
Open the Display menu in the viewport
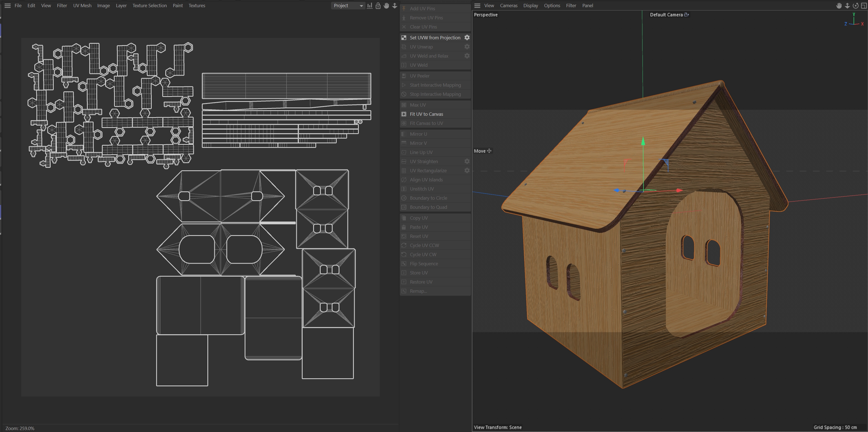(x=530, y=5)
